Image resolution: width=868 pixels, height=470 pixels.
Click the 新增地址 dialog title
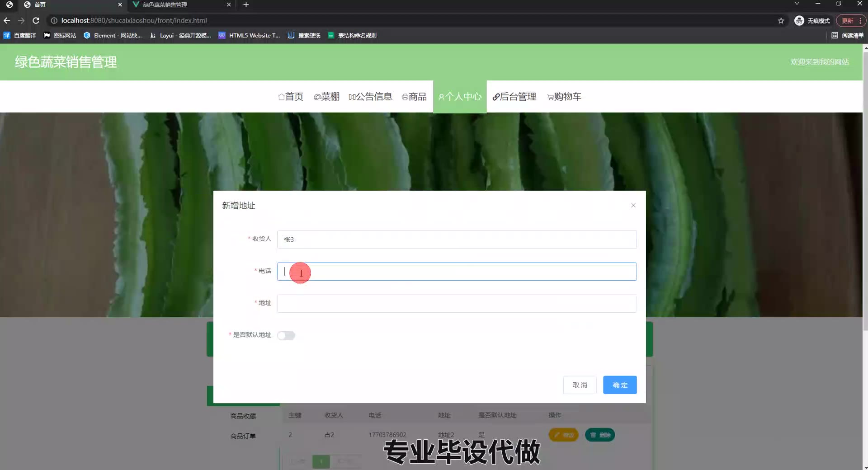click(x=239, y=206)
